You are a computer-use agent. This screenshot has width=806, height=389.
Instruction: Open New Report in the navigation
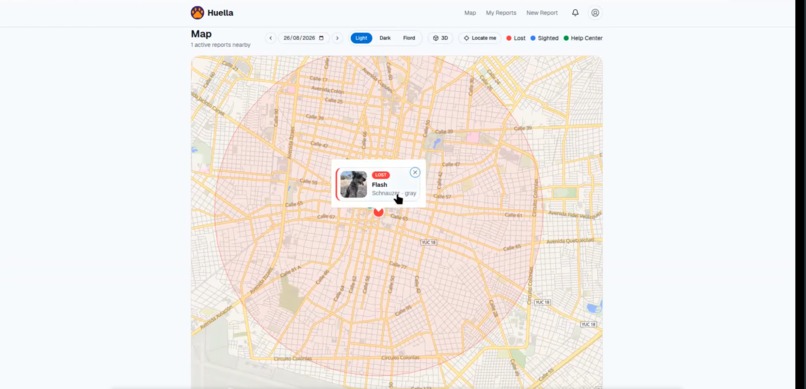(x=542, y=13)
